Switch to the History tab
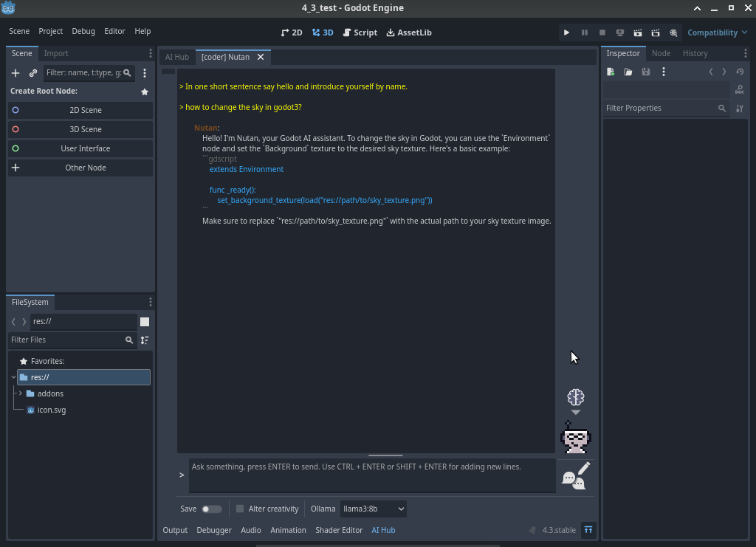756x547 pixels. click(695, 53)
